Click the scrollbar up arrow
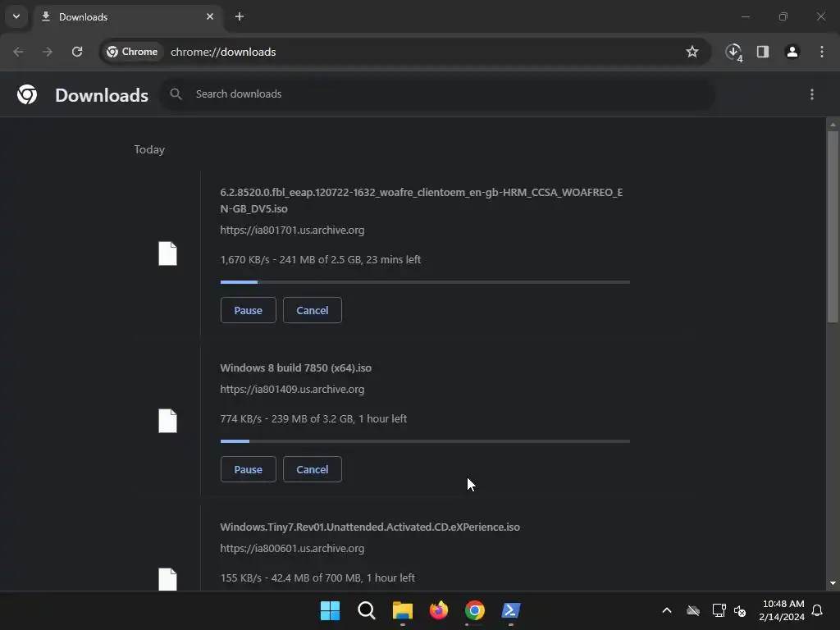 tap(833, 125)
